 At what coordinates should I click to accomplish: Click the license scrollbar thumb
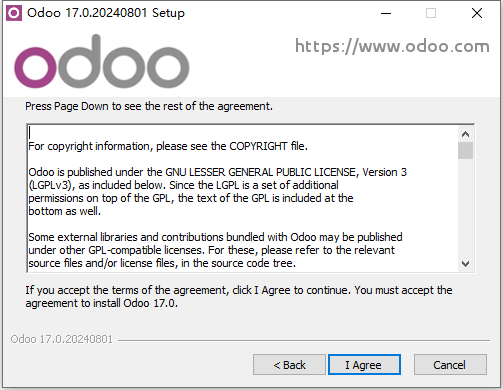coord(465,151)
